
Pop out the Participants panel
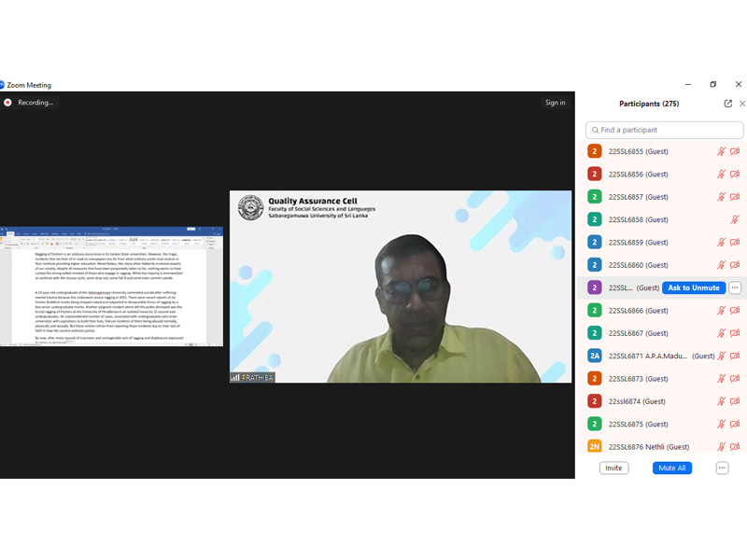pyautogui.click(x=727, y=104)
